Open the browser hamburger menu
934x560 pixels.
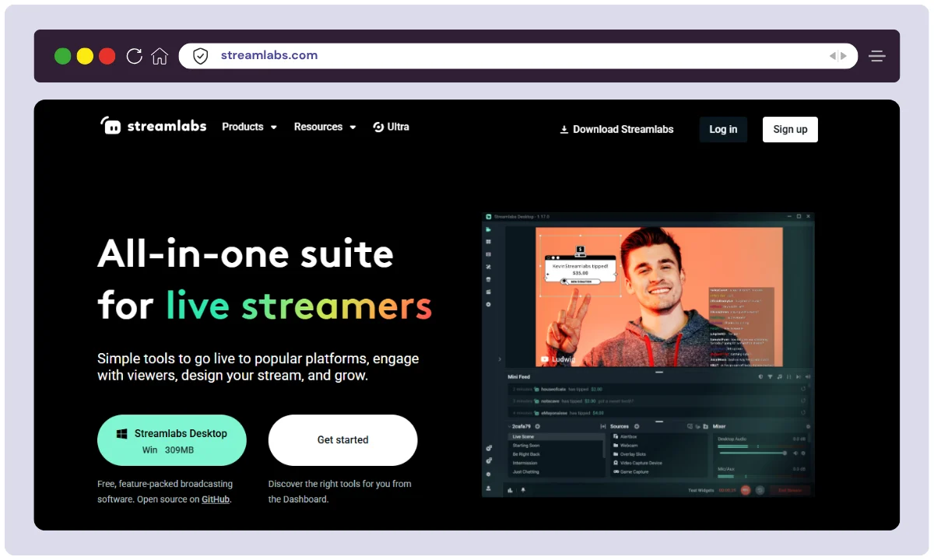(877, 56)
